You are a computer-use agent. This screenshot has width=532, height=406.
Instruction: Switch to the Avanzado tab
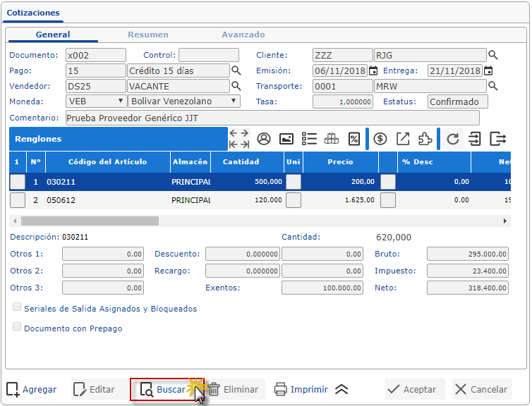pyautogui.click(x=243, y=35)
